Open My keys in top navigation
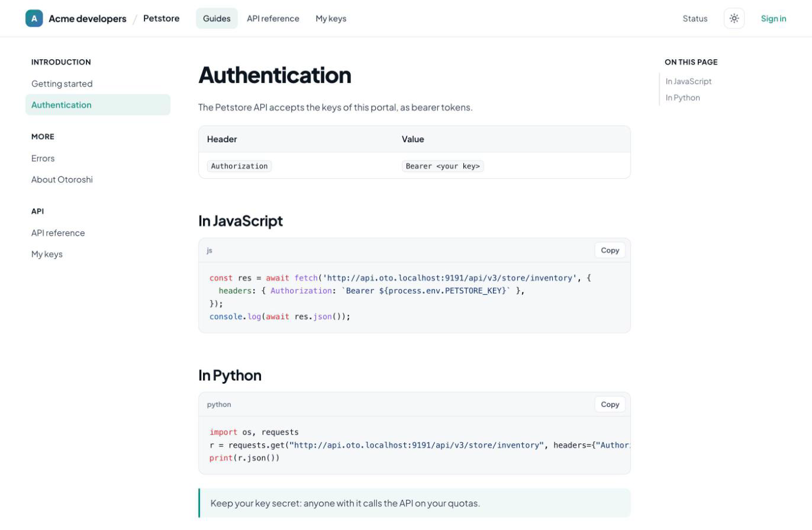Image resolution: width=812 pixels, height=530 pixels. click(331, 18)
